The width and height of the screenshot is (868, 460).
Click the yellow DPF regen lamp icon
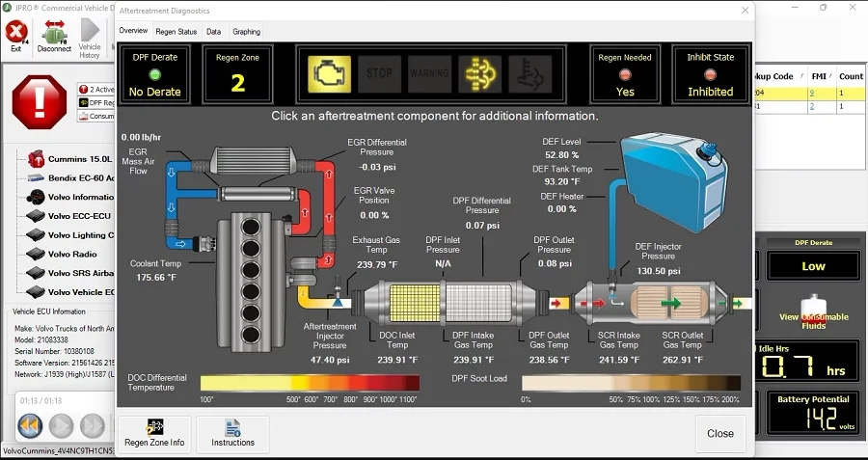pyautogui.click(x=480, y=73)
